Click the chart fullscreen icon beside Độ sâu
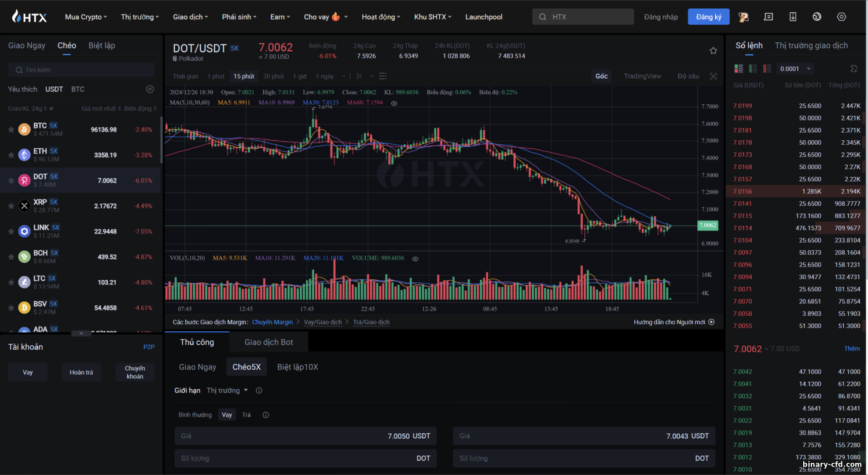The width and height of the screenshot is (868, 475). [x=713, y=76]
